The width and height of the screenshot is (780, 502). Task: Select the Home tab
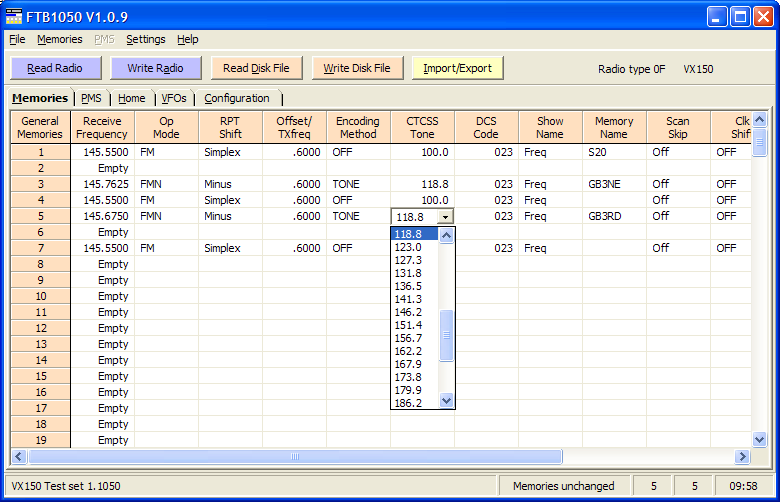131,98
